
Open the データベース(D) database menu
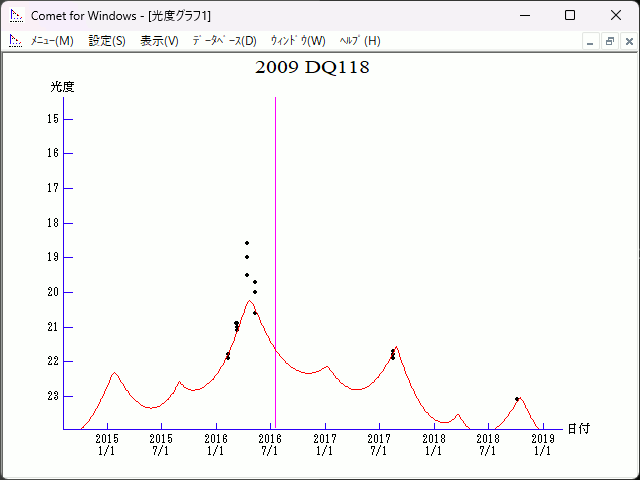(224, 41)
